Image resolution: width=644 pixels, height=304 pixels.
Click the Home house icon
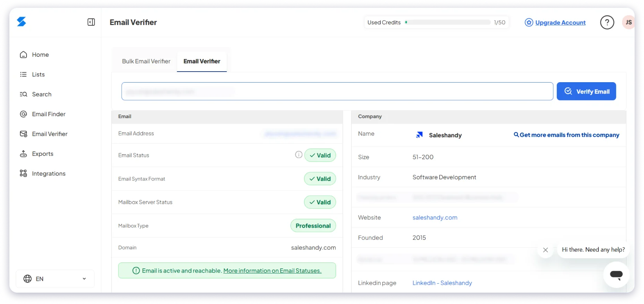pos(23,55)
